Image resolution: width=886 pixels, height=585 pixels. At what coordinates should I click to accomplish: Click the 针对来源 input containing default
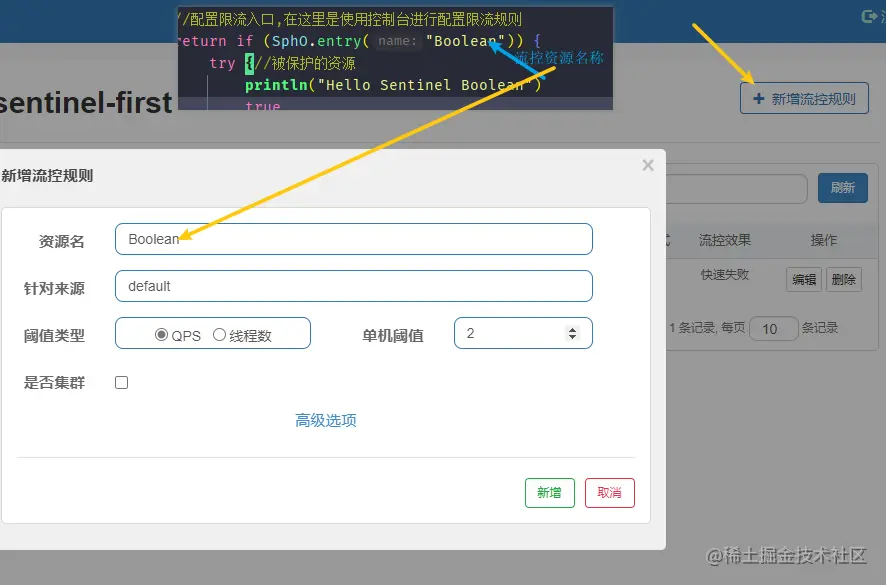pos(354,286)
